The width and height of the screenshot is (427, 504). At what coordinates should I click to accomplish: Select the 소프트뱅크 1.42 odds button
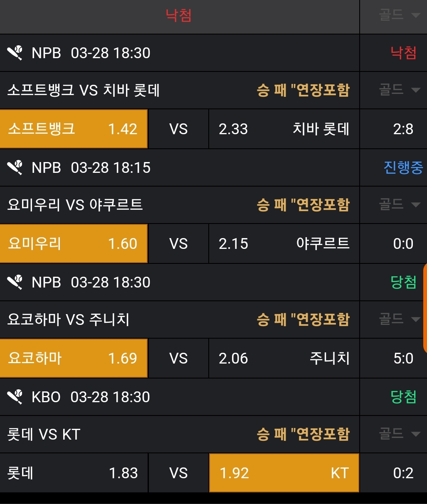pyautogui.click(x=74, y=129)
